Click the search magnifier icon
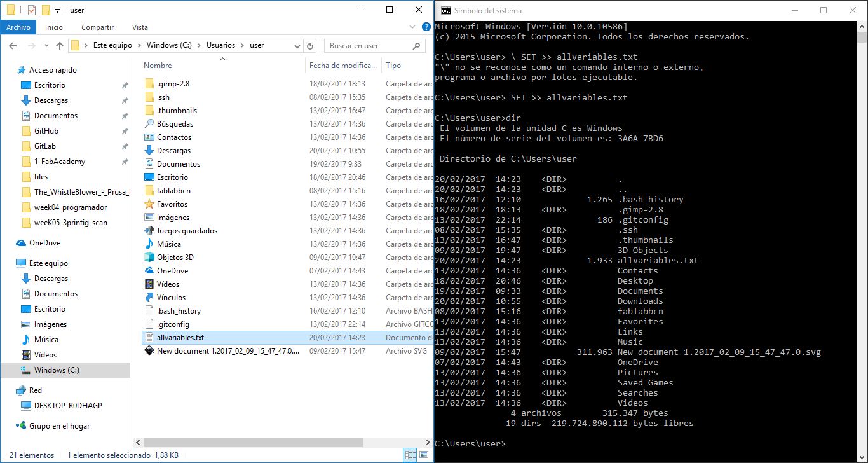This screenshot has width=868, height=463. (x=417, y=46)
